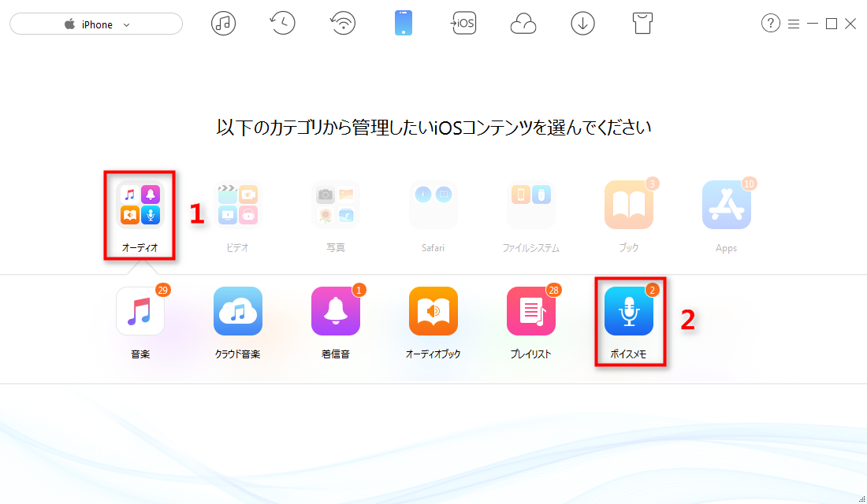This screenshot has height=504, width=867.
Task: Select the ビデオ video category
Action: tap(238, 216)
